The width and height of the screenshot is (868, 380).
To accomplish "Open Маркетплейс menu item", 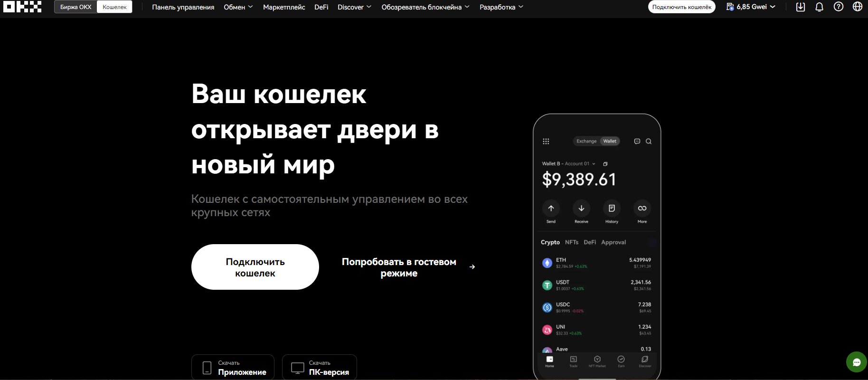I will pos(284,7).
